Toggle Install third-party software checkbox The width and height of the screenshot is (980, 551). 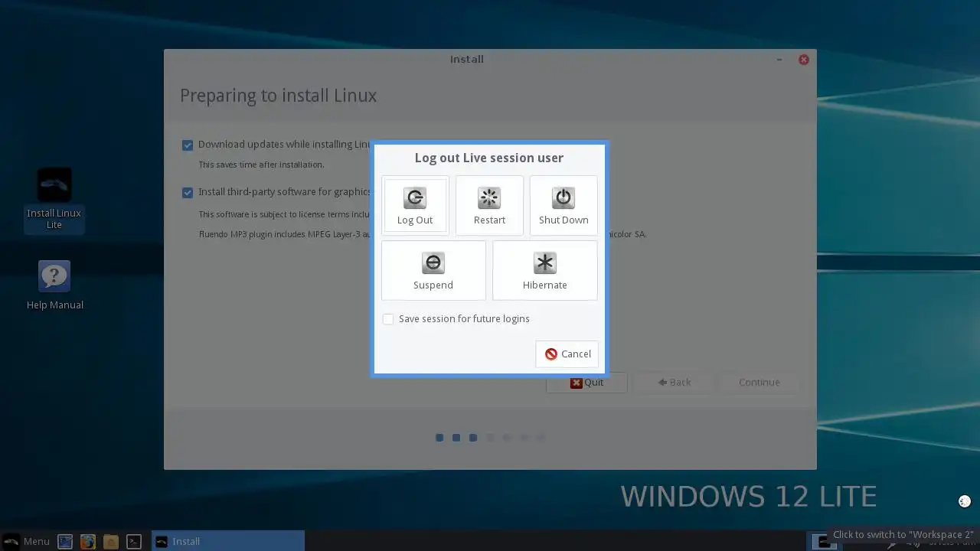click(188, 192)
